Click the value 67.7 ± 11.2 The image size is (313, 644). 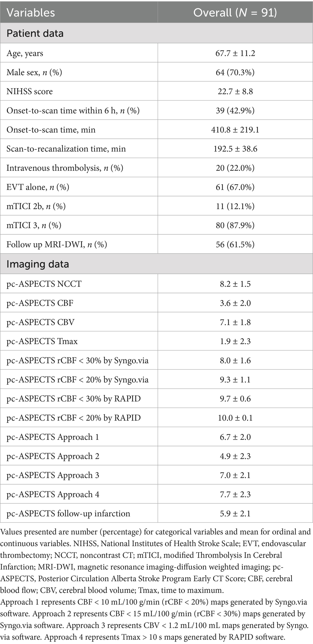[x=235, y=53]
